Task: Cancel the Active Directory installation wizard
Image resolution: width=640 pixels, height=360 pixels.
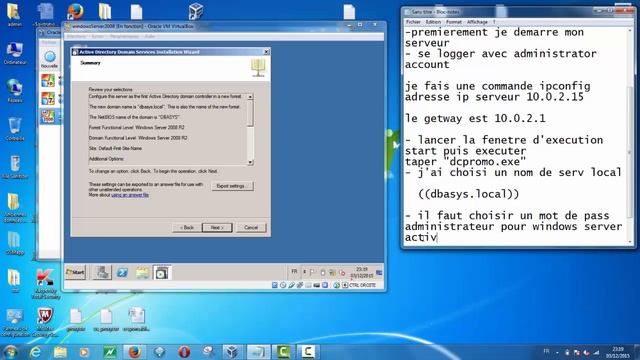Action: [x=251, y=227]
